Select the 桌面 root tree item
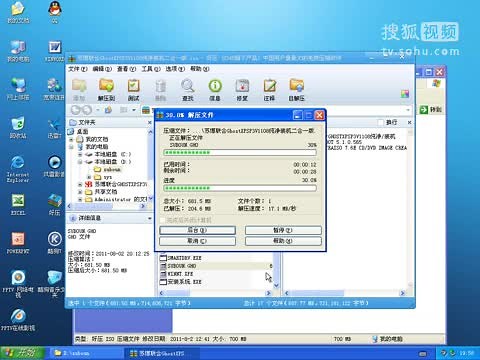Screen dimensions: 480x360 click(x=79, y=132)
